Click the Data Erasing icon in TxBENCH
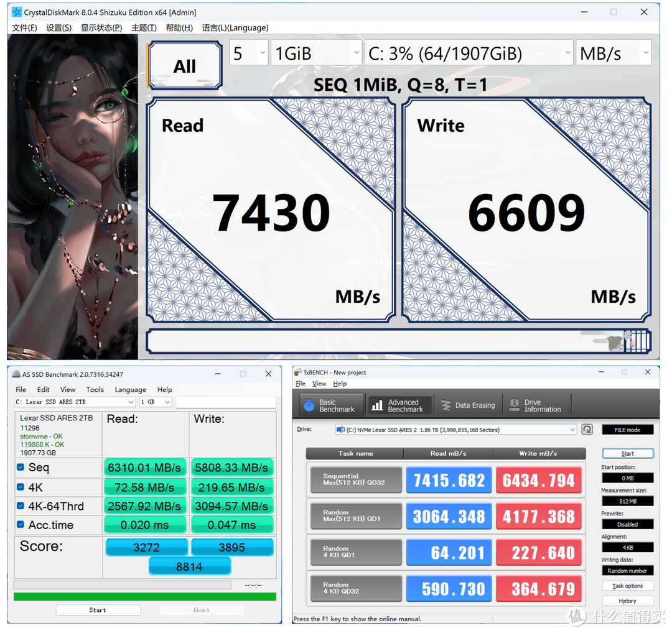 [446, 405]
